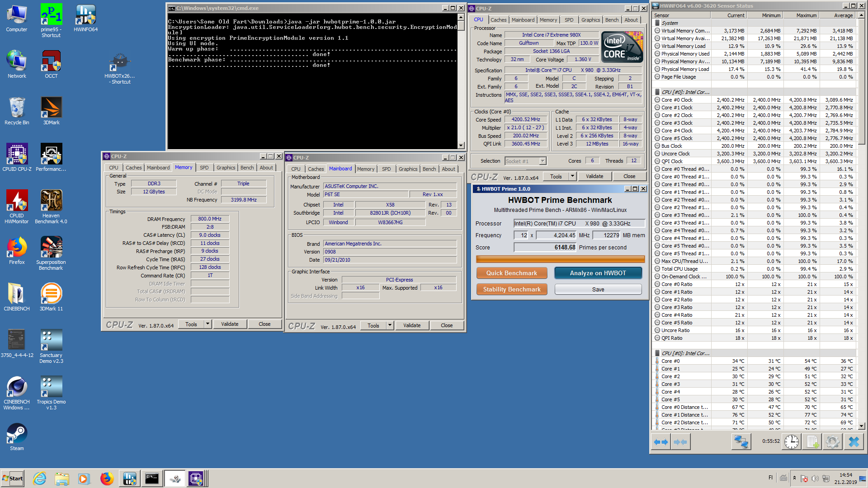Open Graphics tab in CPU-Z Mainboard window
Viewport: 868px width, 488px height.
tap(408, 169)
